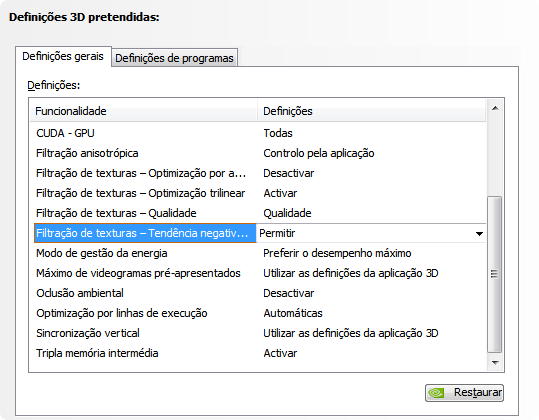Select Filtração de texturas – Qualidade row
Image resolution: width=539 pixels, height=420 pixels.
(x=260, y=213)
